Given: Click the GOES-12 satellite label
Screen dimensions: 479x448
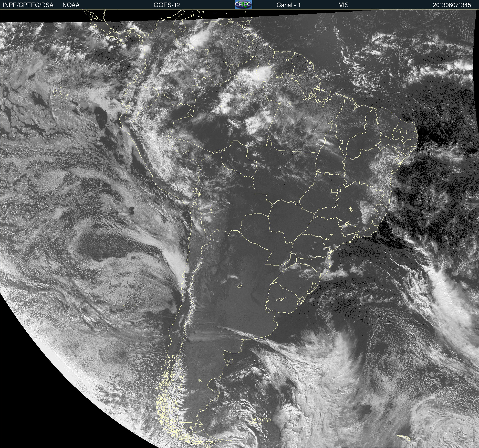Looking at the screenshot, I should click(167, 5).
